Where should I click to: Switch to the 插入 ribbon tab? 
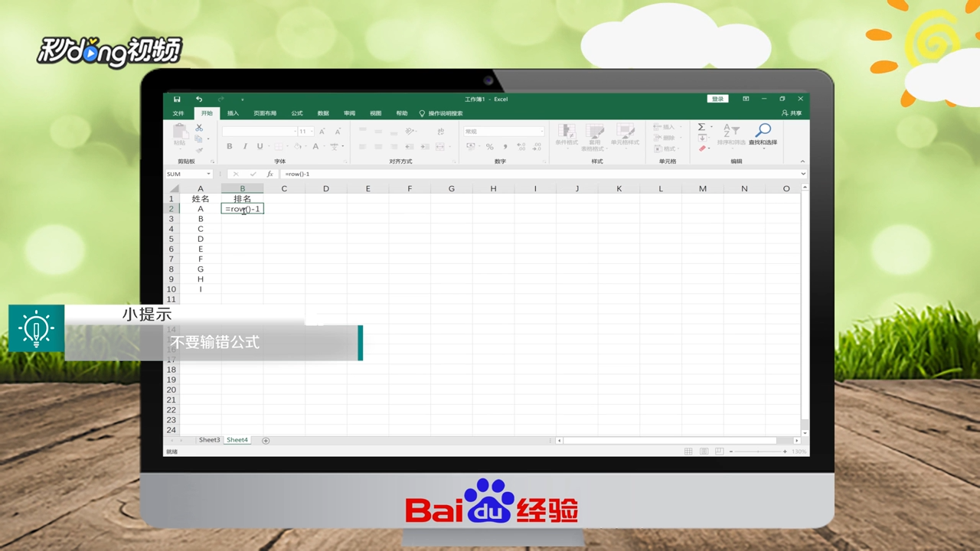(x=233, y=112)
